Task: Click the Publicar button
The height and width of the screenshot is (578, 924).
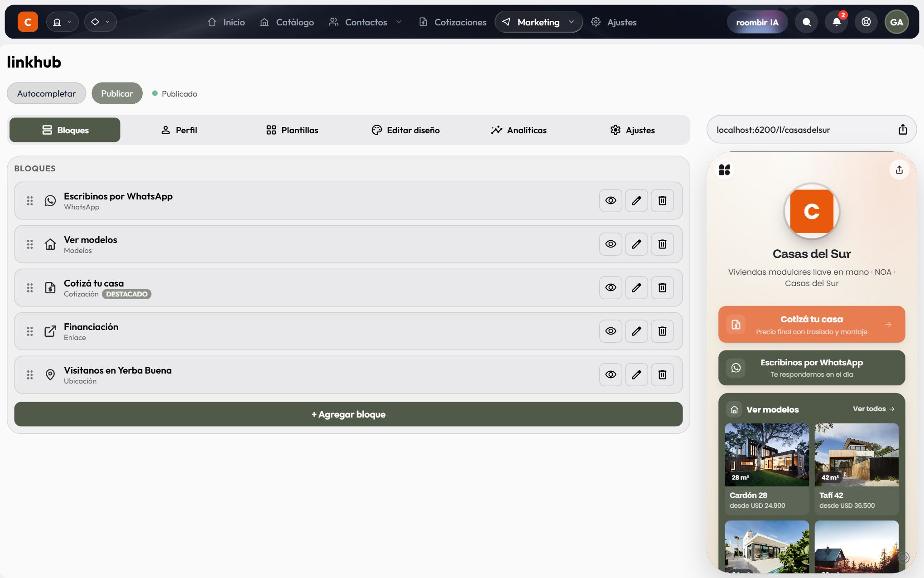Action: coord(117,93)
